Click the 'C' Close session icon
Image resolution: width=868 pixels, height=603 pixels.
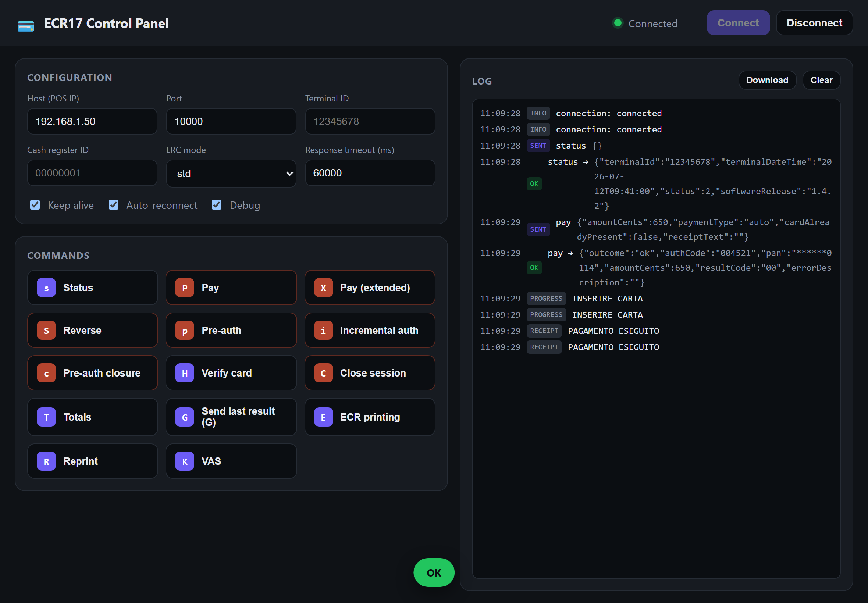point(323,373)
